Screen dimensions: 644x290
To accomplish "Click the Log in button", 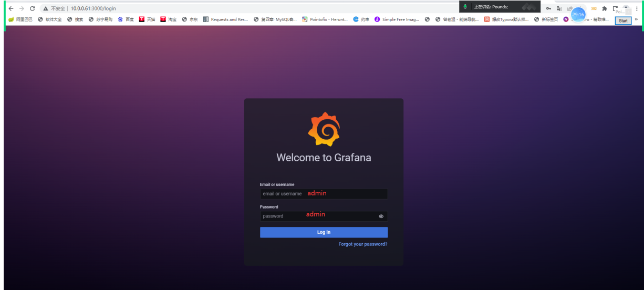I will coord(324,232).
